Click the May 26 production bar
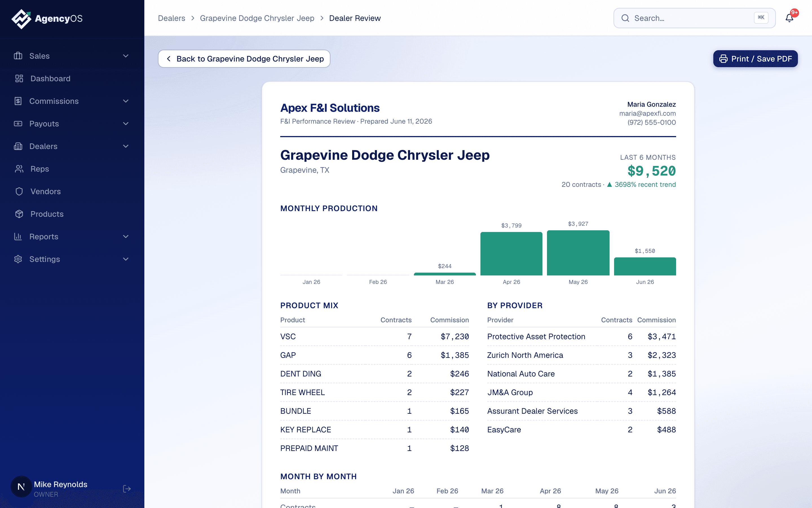The height and width of the screenshot is (508, 812). (578, 253)
